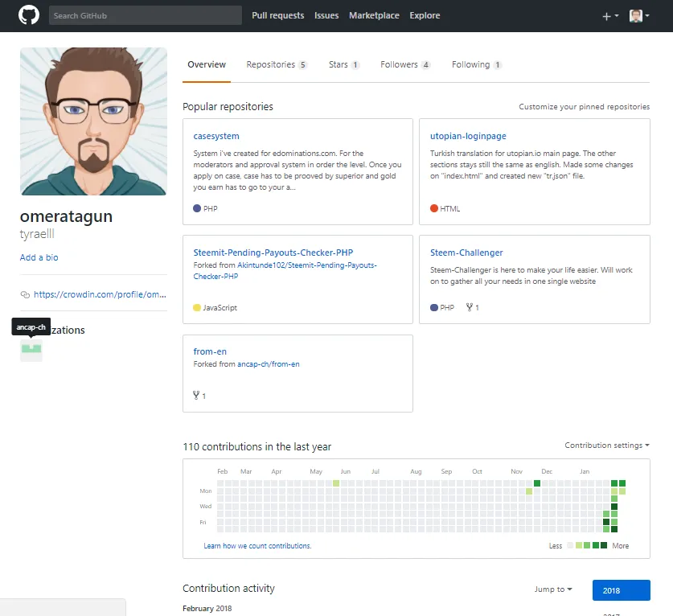
Task: Open Issues in the top navigation
Action: pyautogui.click(x=326, y=15)
